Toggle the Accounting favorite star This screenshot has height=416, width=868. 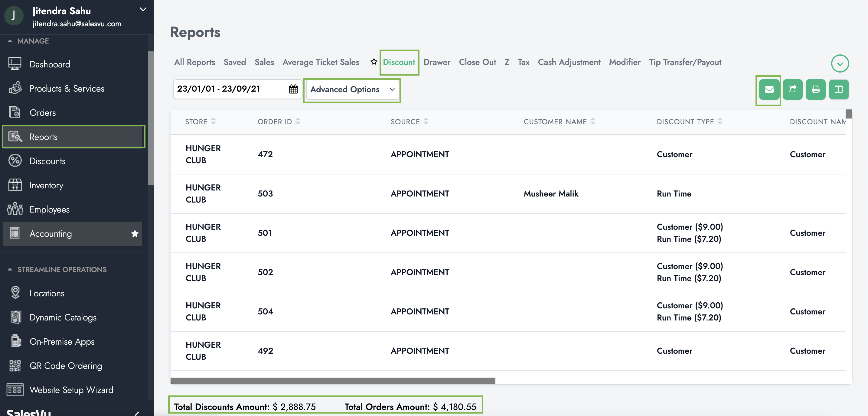pos(135,233)
